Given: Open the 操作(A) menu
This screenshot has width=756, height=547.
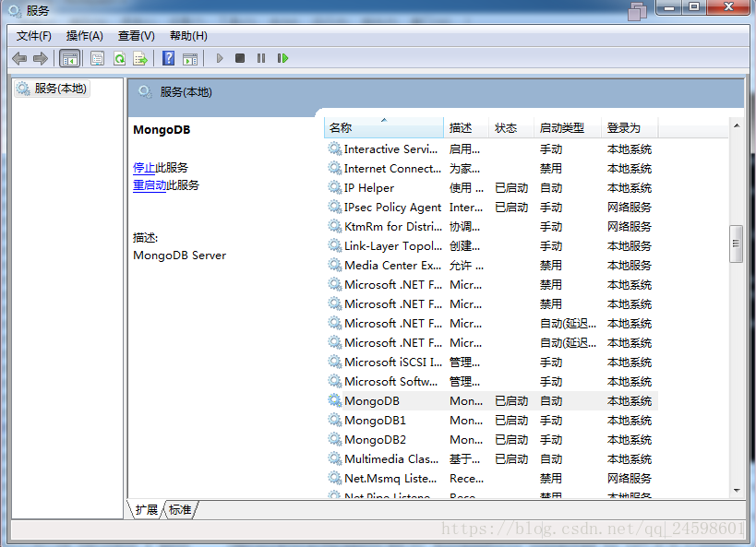Looking at the screenshot, I should [x=84, y=36].
